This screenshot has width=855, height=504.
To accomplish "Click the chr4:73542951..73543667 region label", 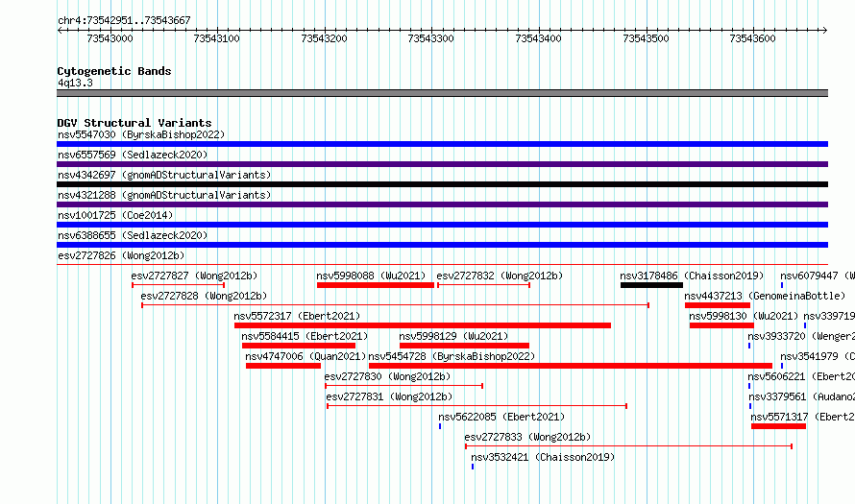I will [124, 21].
